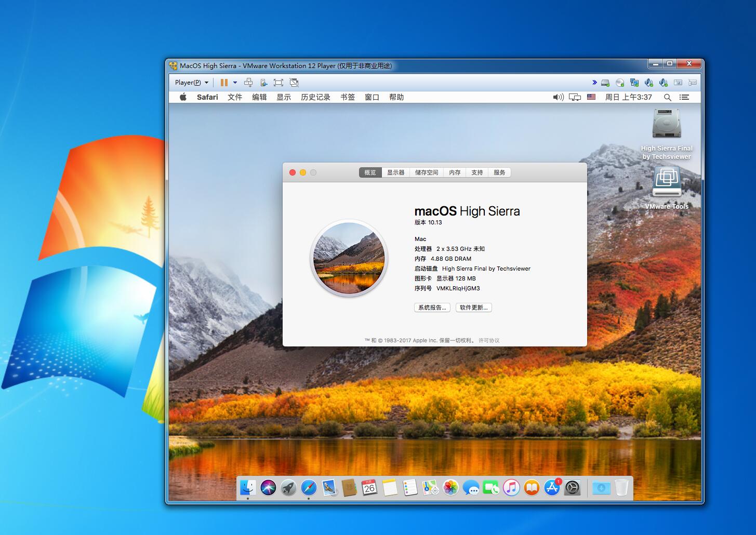This screenshot has height=535, width=756.
Task: Open Calendar icon showing 26
Action: (x=369, y=487)
